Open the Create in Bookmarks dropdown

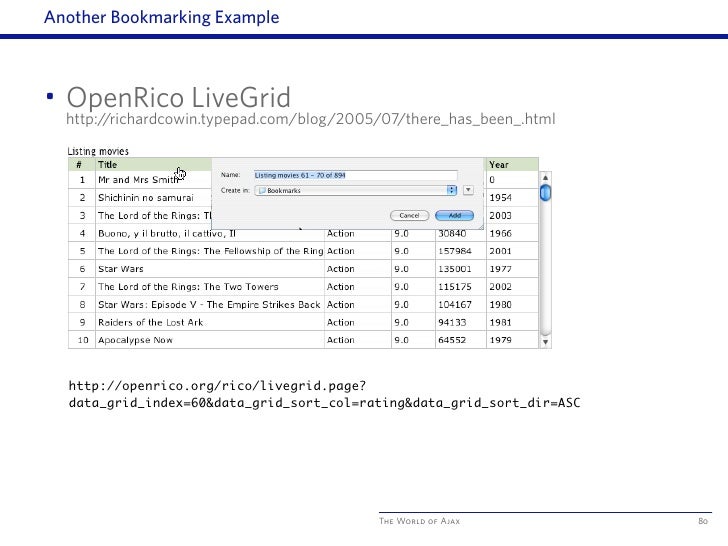(x=356, y=190)
